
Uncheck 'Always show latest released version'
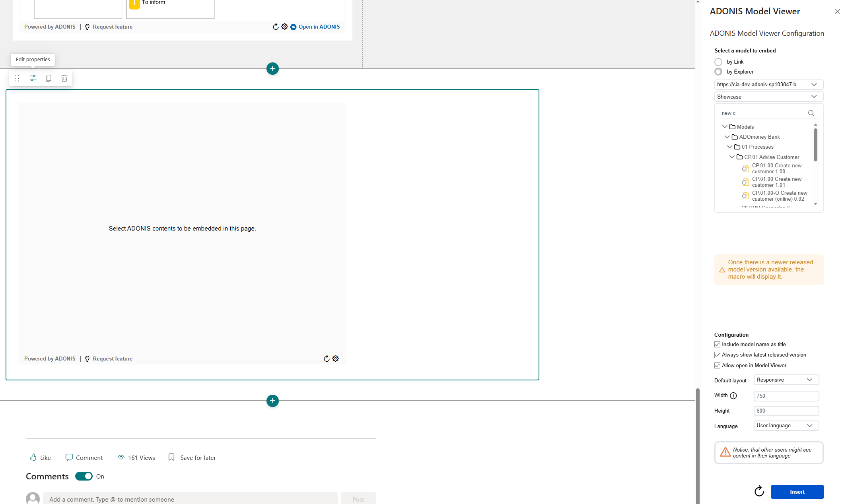717,355
